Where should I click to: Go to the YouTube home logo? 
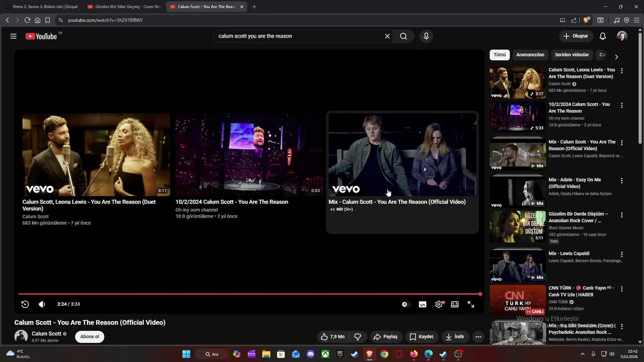tap(41, 36)
